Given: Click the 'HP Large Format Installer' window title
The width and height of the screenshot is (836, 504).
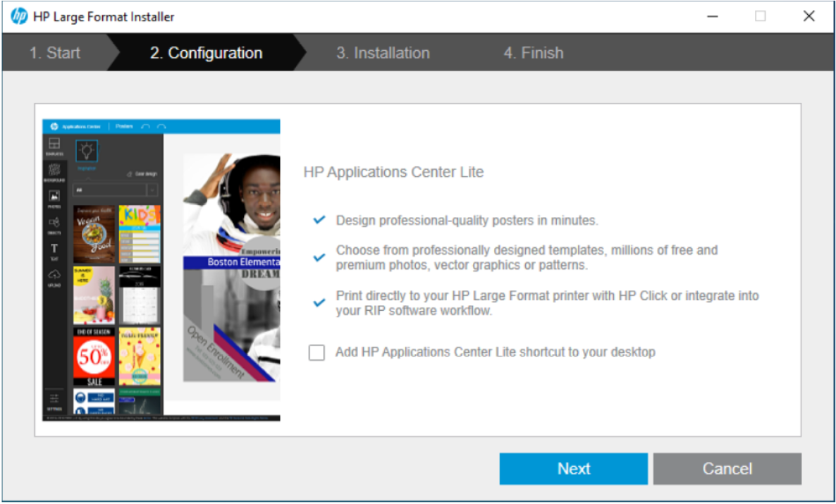Looking at the screenshot, I should (104, 17).
